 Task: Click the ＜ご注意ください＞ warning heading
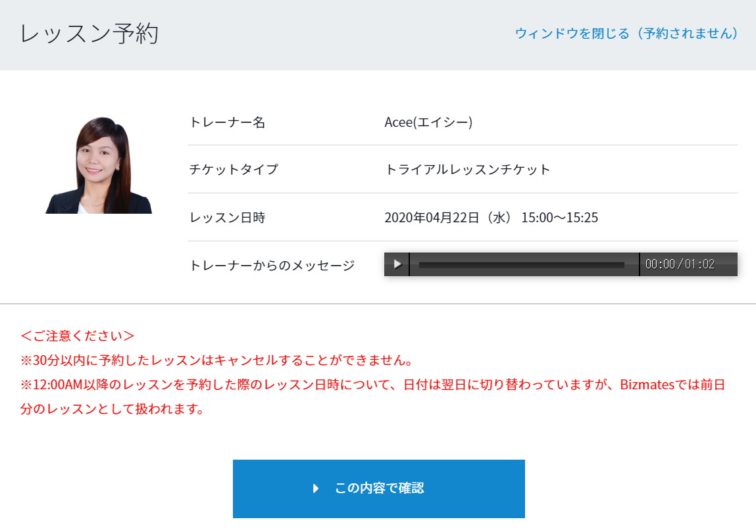click(x=78, y=336)
